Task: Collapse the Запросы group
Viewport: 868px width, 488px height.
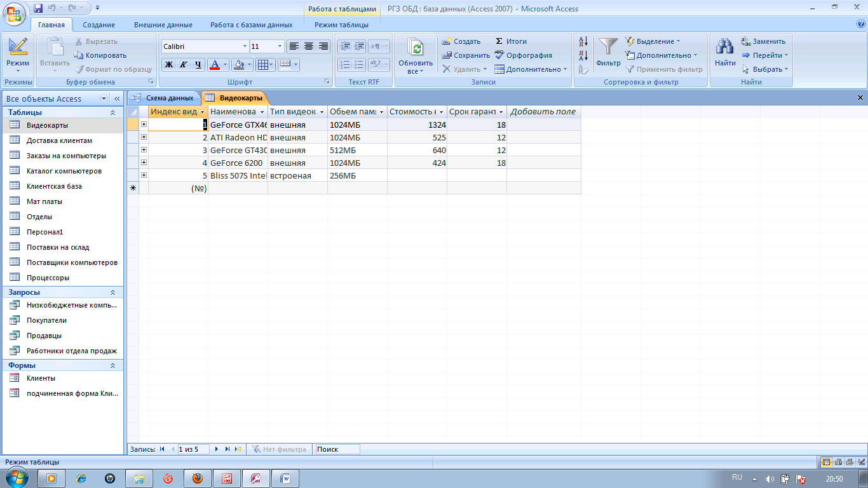Action: tap(112, 292)
